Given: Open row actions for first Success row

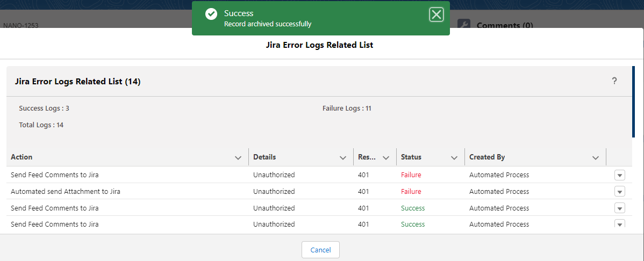Looking at the screenshot, I should (x=620, y=208).
